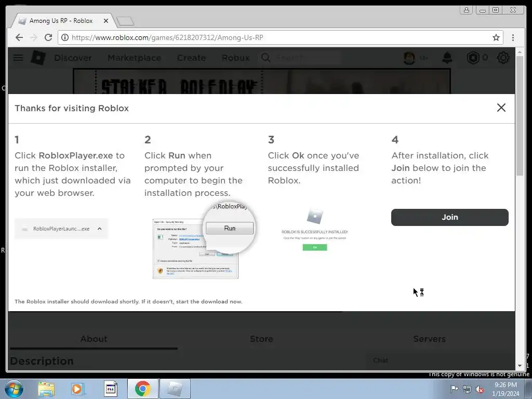
Task: Close the Thanks for visiting Roblox dialog
Action: [501, 108]
